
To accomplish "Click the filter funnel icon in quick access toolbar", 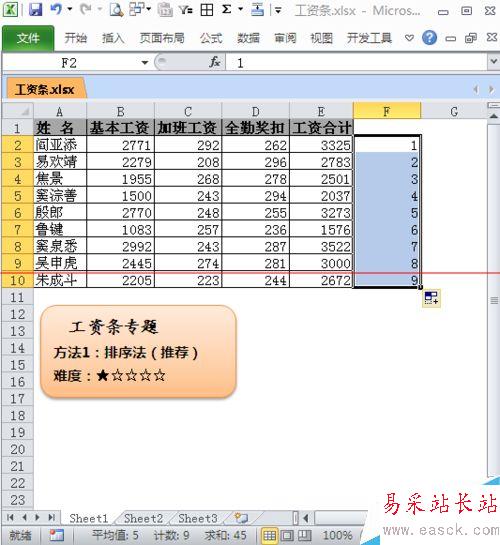I will [x=186, y=10].
